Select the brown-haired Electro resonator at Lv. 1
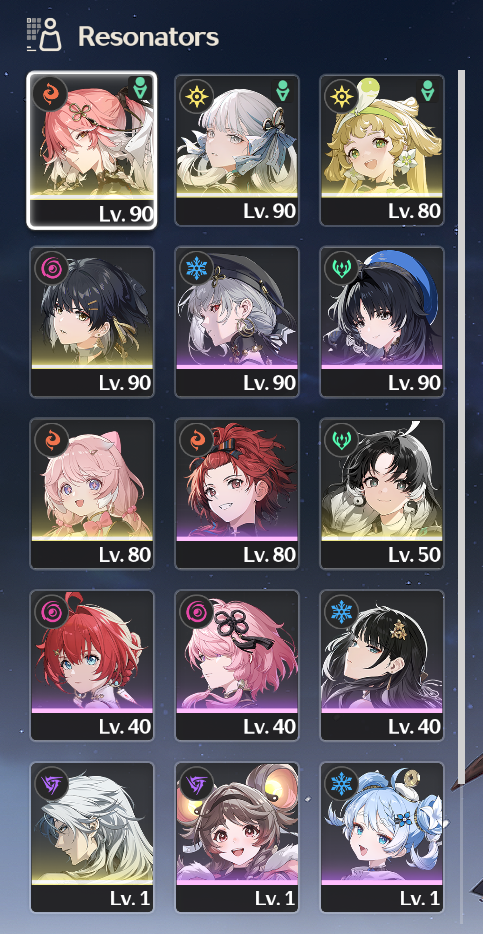 click(237, 837)
